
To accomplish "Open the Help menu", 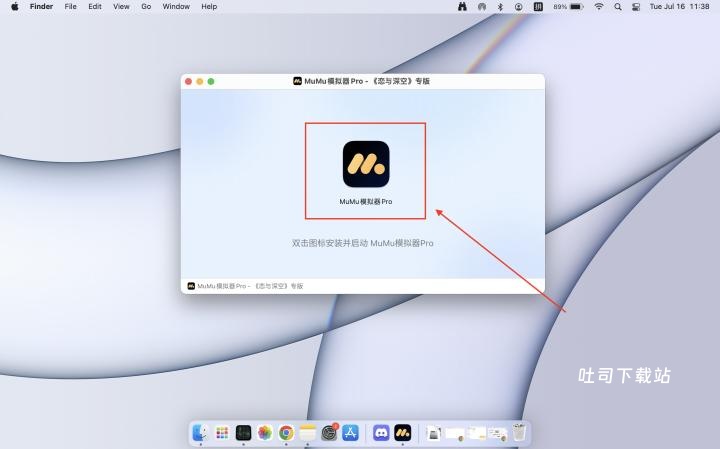I will point(209,6).
